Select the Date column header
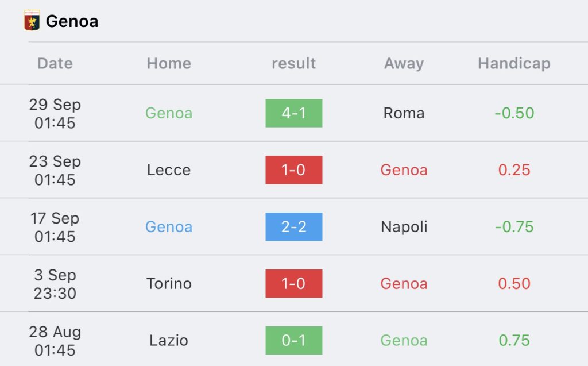The image size is (588, 366). (55, 63)
